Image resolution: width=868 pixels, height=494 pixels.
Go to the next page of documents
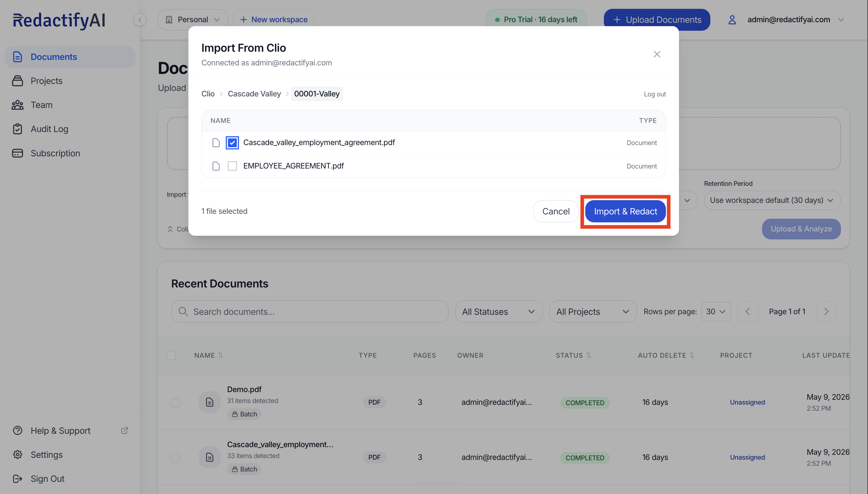click(826, 311)
